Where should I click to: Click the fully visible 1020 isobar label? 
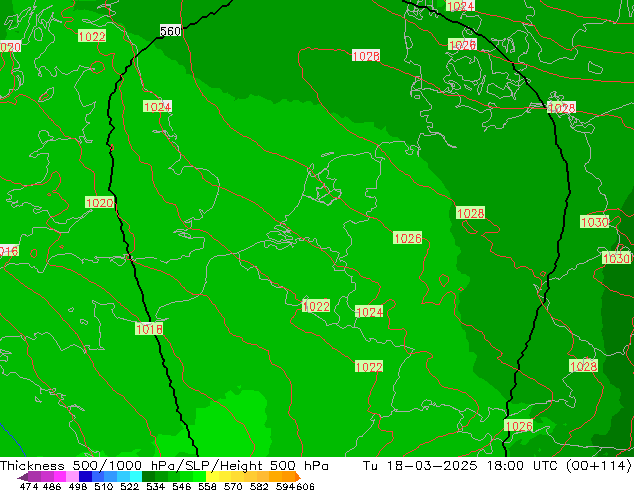coord(99,203)
